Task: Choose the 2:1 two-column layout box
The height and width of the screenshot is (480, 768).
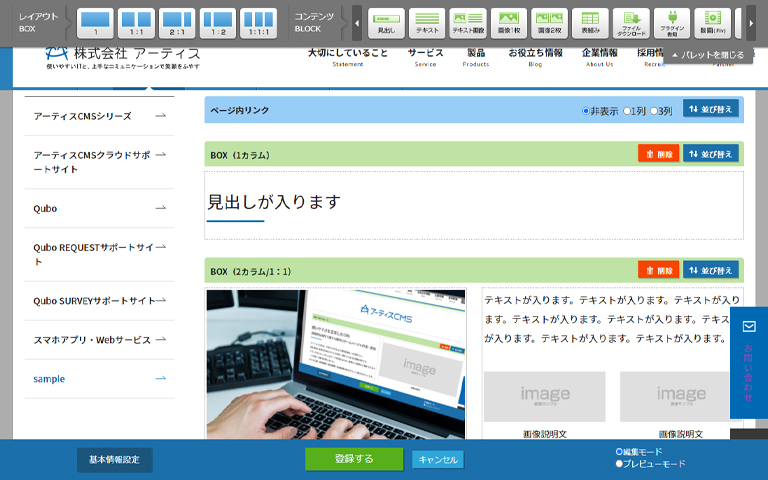Action: (x=177, y=22)
